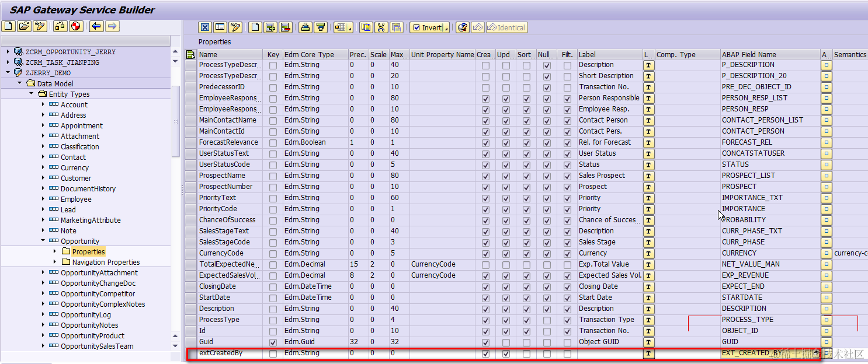Generate runtime objects icon
The height and width of the screenshot is (364, 868).
tap(60, 26)
